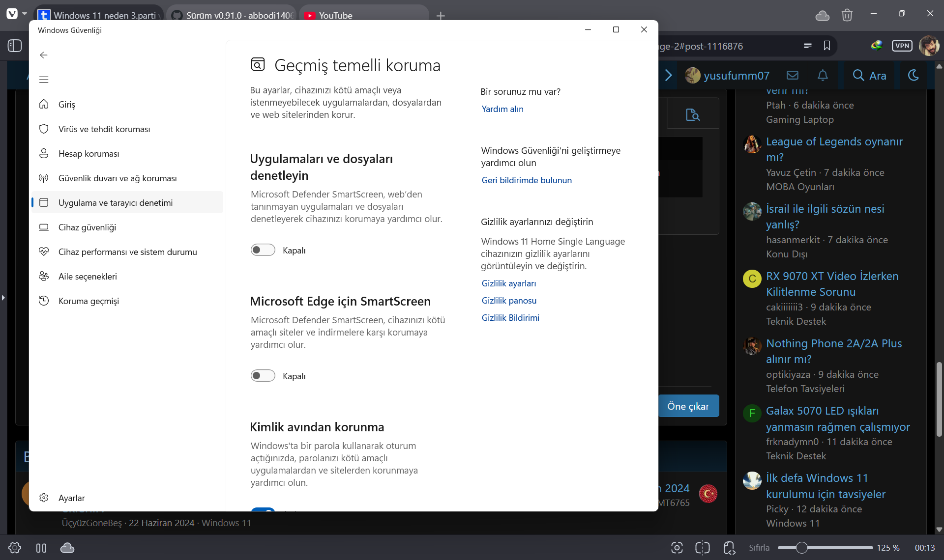Open Hesap koruması section

pyautogui.click(x=127, y=153)
